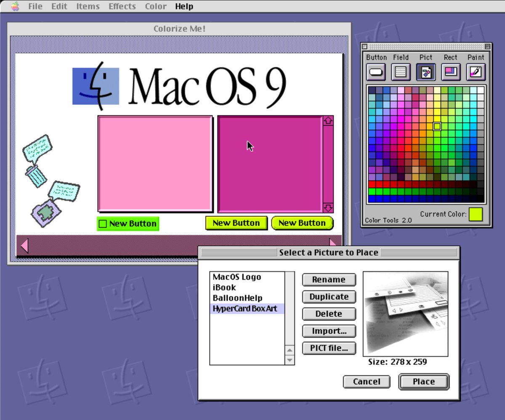Close the Color Tools palette

365,47
